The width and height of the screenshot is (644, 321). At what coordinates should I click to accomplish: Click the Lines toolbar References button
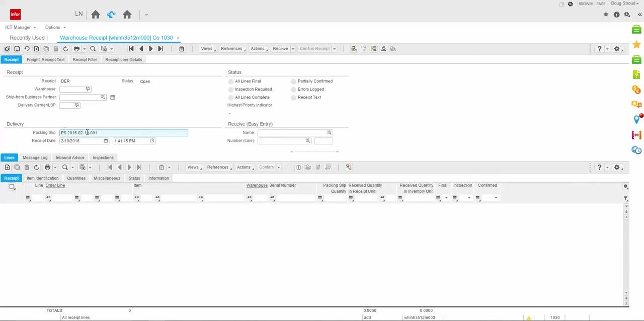[219, 167]
